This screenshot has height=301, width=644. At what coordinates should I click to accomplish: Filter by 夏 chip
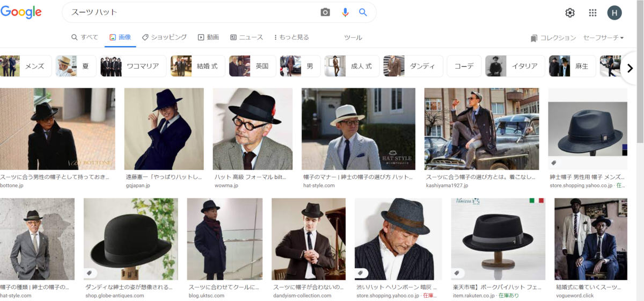[x=76, y=66]
